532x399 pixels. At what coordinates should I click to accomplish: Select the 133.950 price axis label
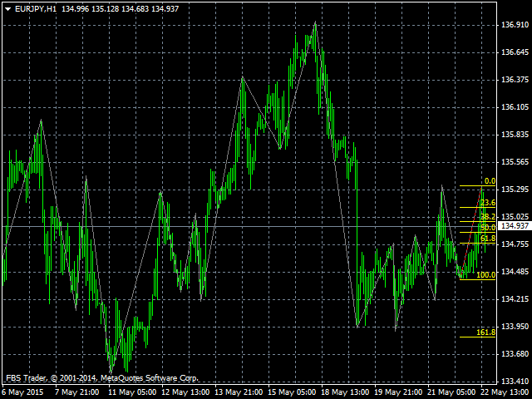tap(515, 327)
